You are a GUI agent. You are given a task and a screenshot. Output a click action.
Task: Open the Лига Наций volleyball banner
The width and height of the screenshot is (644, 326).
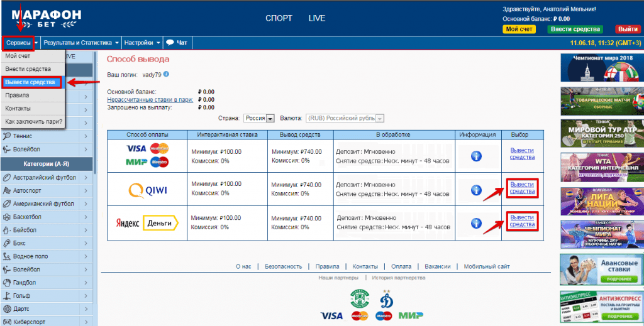[602, 202]
